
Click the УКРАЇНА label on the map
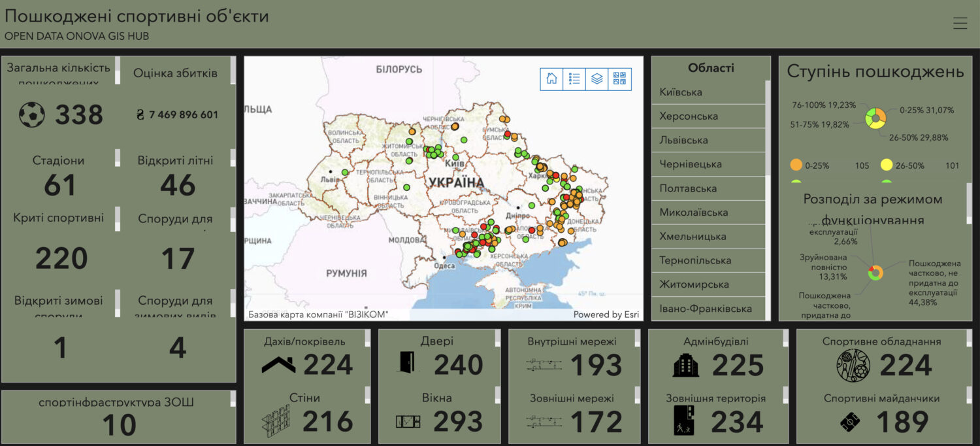(457, 182)
